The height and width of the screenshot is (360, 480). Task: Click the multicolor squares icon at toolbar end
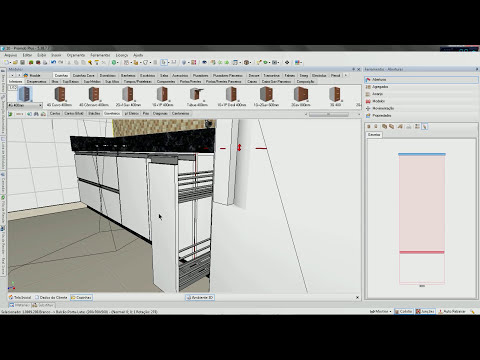coord(297,62)
